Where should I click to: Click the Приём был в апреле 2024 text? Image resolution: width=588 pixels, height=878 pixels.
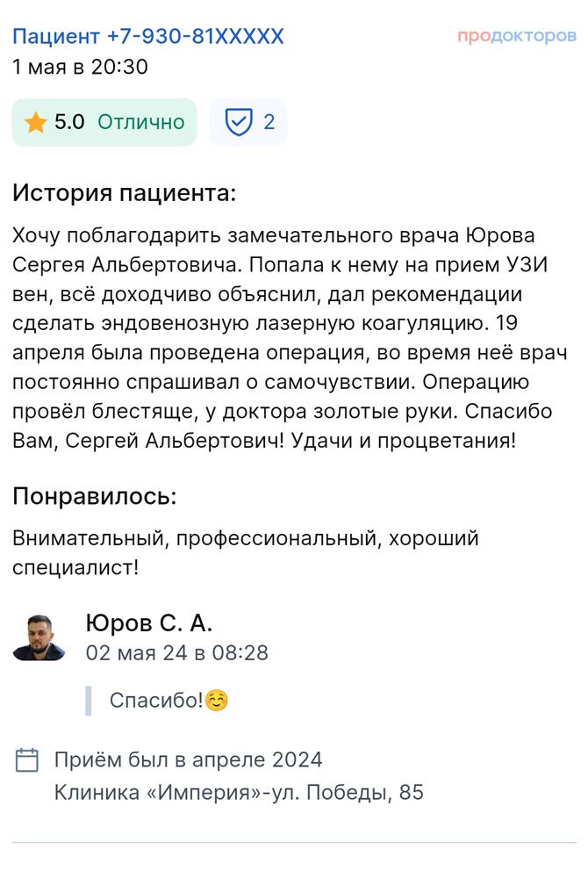point(188,760)
